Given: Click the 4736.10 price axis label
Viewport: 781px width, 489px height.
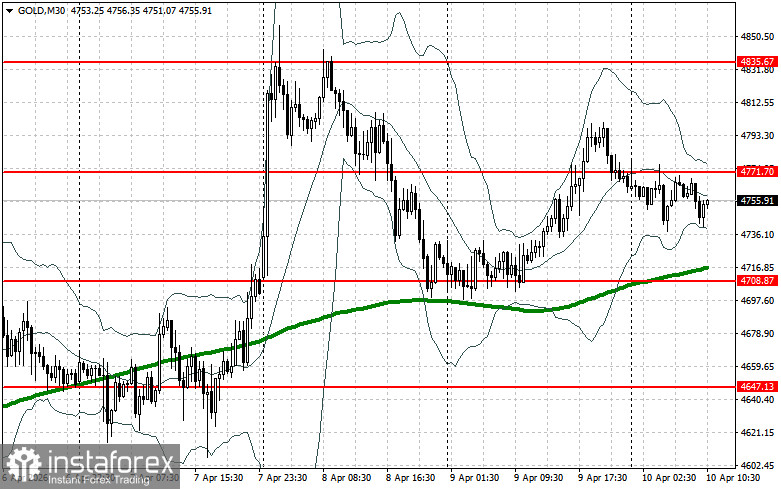Looking at the screenshot, I should tap(757, 234).
